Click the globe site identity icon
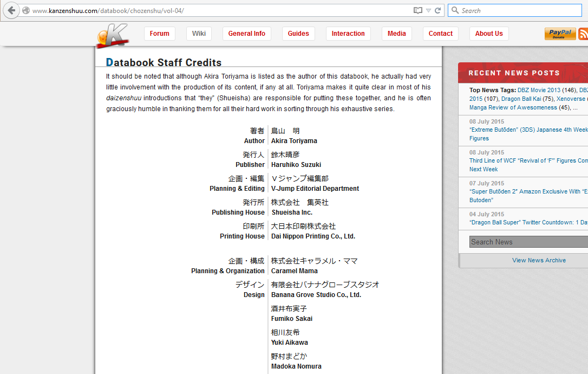 (26, 10)
